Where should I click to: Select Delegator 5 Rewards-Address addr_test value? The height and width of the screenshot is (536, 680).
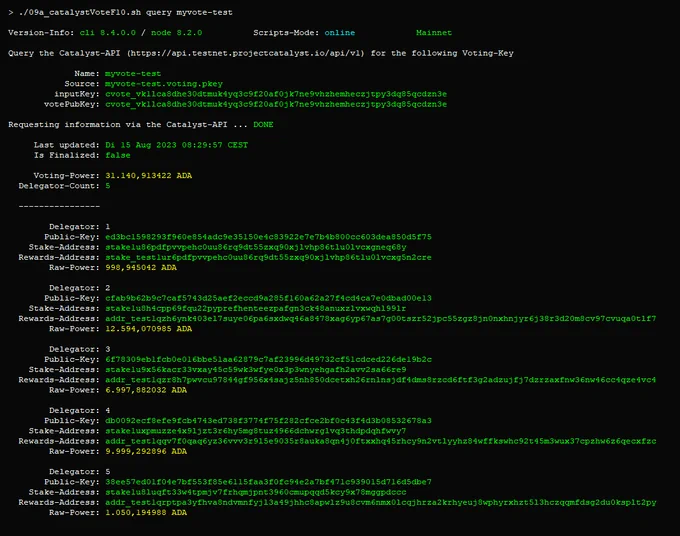coord(381,503)
